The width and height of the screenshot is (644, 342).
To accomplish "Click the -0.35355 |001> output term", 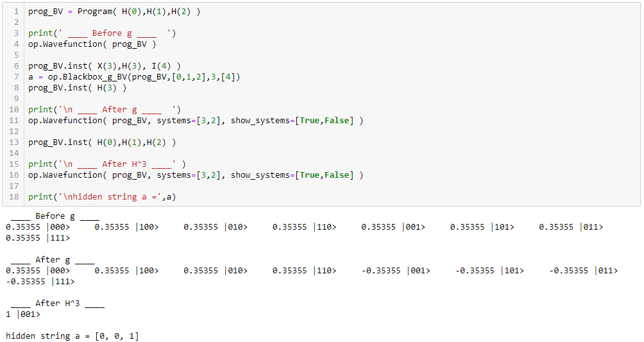I will (x=396, y=271).
